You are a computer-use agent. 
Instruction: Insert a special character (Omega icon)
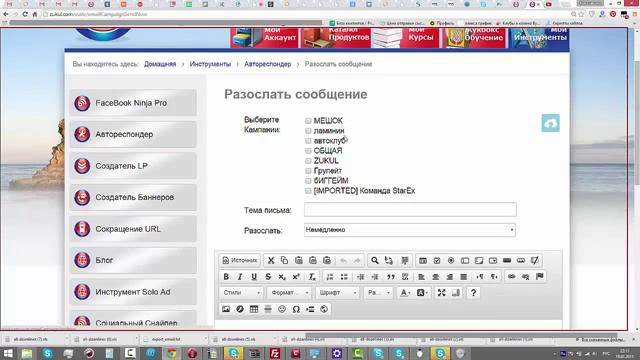(296, 309)
